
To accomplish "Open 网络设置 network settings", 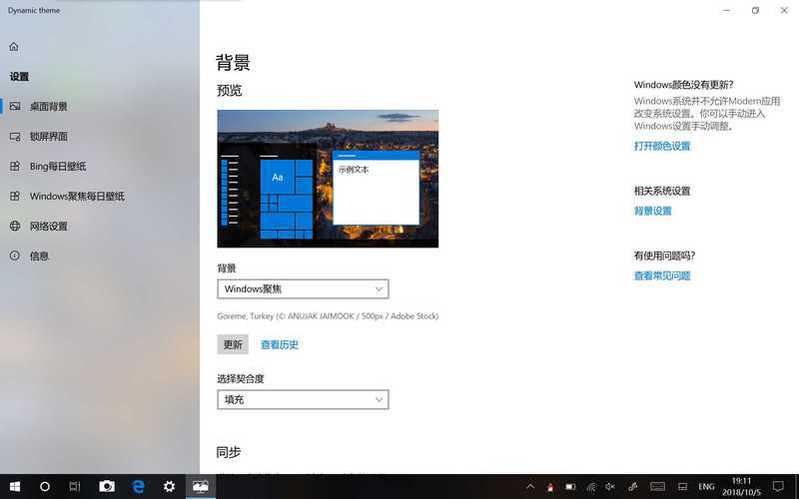I will pos(48,226).
